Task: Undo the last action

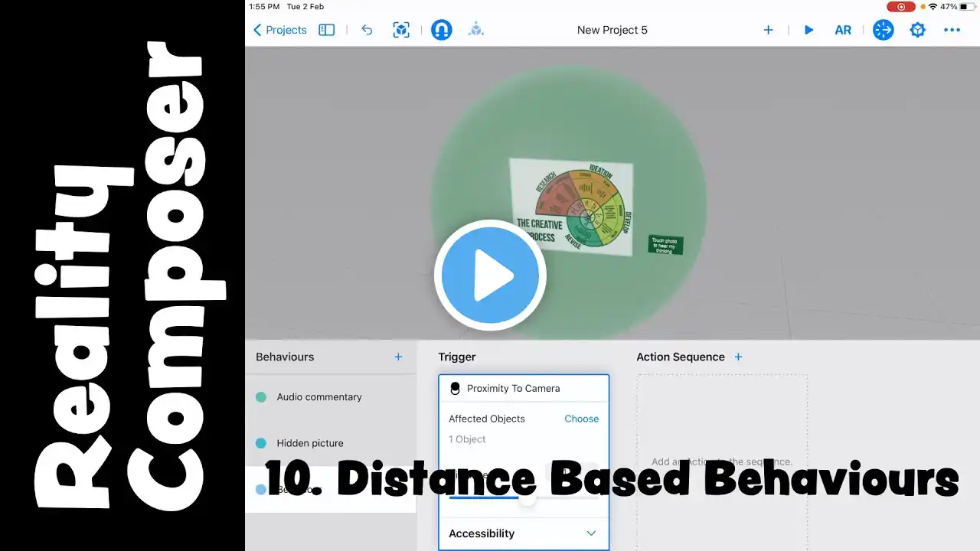Action: tap(367, 30)
